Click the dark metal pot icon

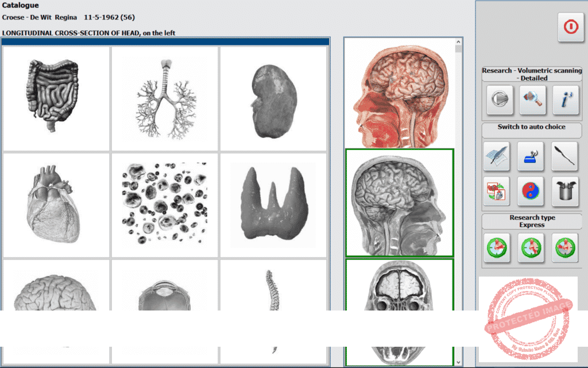[x=565, y=191]
